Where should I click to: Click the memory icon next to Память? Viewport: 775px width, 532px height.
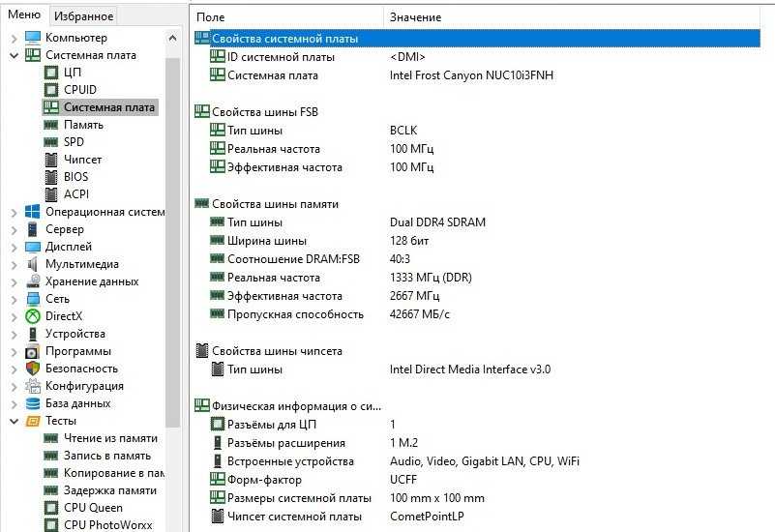[x=52, y=125]
